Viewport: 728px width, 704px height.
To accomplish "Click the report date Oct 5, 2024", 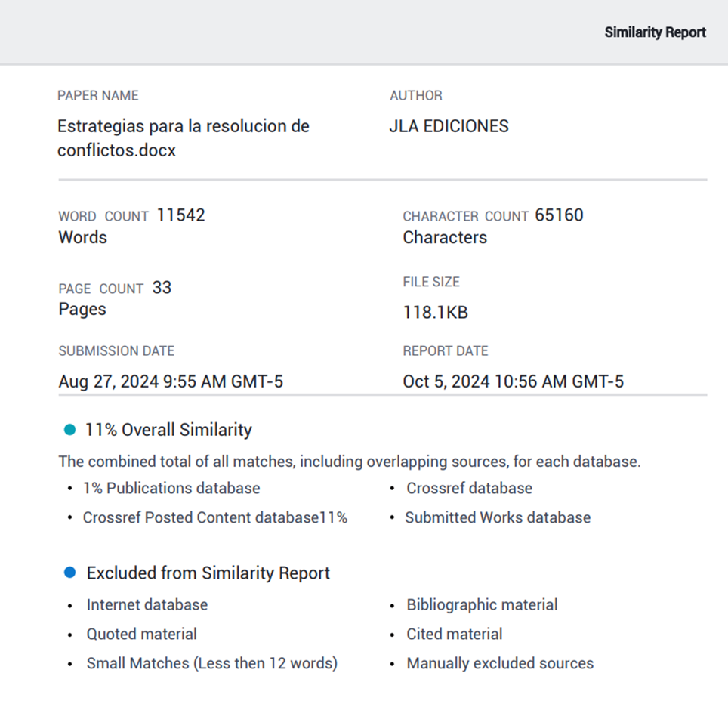I will pos(513,381).
